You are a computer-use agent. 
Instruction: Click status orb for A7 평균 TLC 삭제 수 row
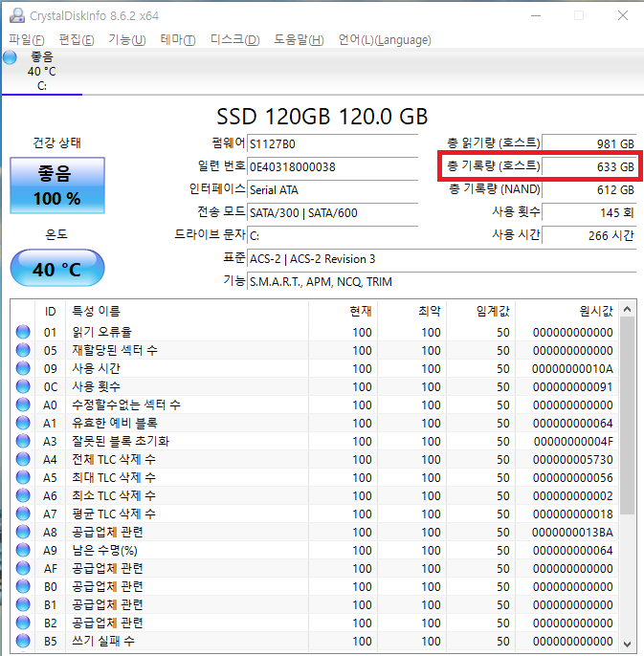point(23,514)
